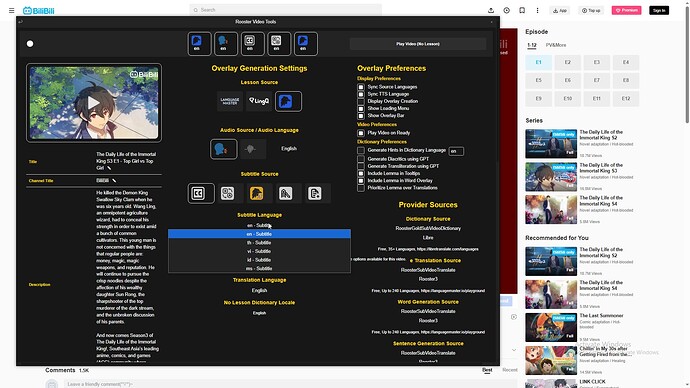The image size is (690, 388).
Task: Open the Translation Language English dropdown
Action: pos(259,290)
